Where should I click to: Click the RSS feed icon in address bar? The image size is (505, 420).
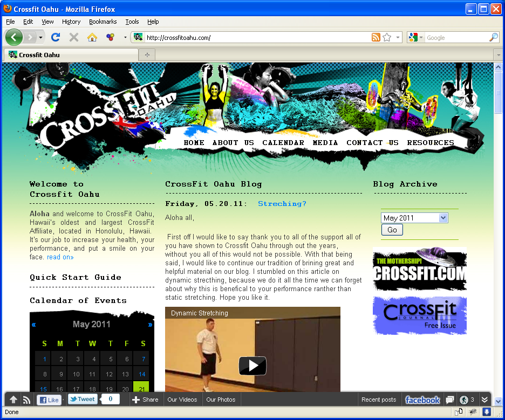(x=376, y=37)
